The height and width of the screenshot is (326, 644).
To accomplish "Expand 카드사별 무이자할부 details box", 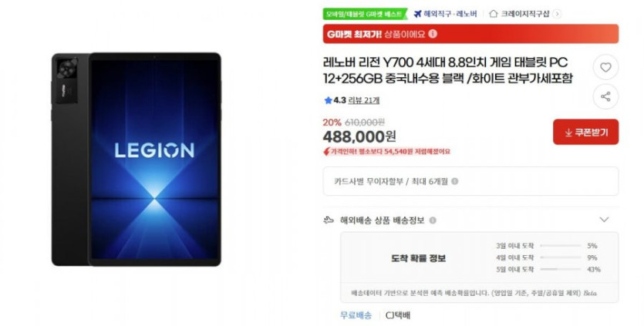I will [470, 181].
